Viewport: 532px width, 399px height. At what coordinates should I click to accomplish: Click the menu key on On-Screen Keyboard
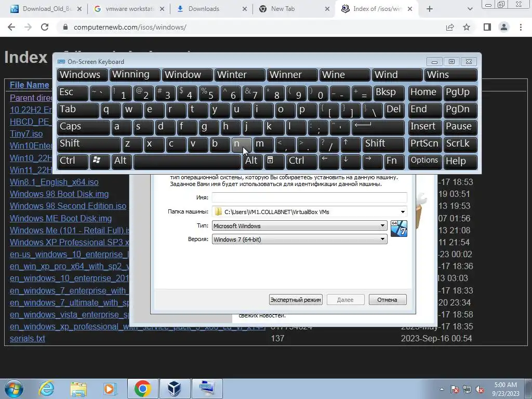click(274, 162)
